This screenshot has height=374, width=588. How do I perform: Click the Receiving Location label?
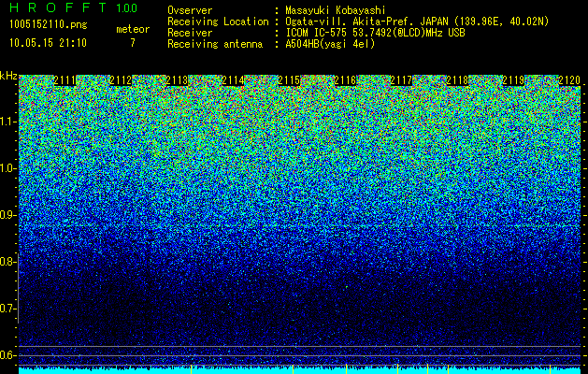click(x=218, y=22)
